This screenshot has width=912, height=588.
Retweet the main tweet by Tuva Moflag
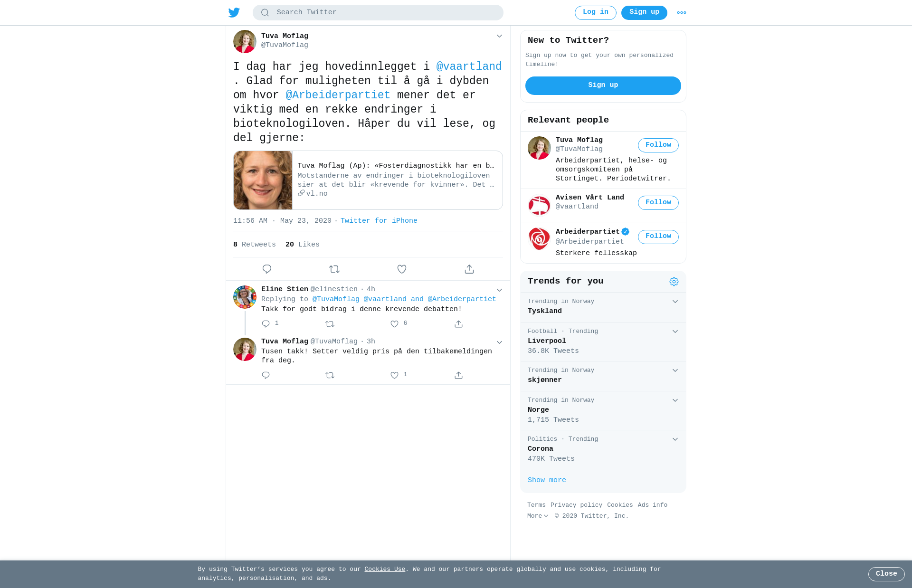[334, 269]
